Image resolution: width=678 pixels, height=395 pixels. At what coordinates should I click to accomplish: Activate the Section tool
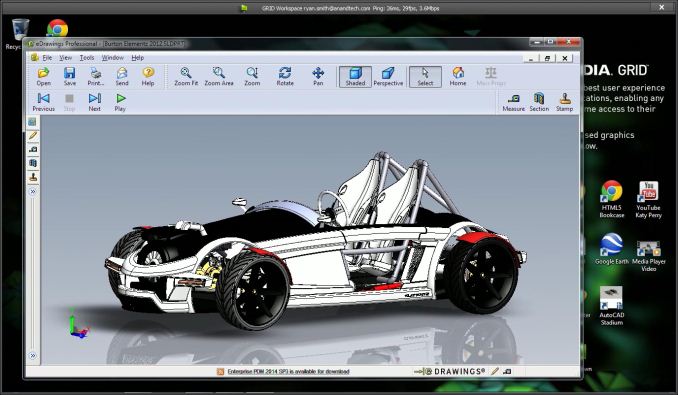pyautogui.click(x=539, y=102)
